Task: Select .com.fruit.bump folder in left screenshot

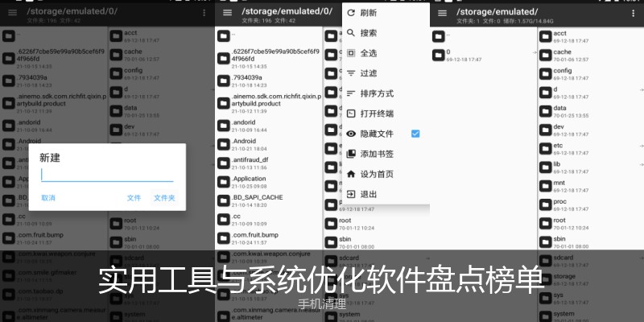Action: [x=54, y=238]
